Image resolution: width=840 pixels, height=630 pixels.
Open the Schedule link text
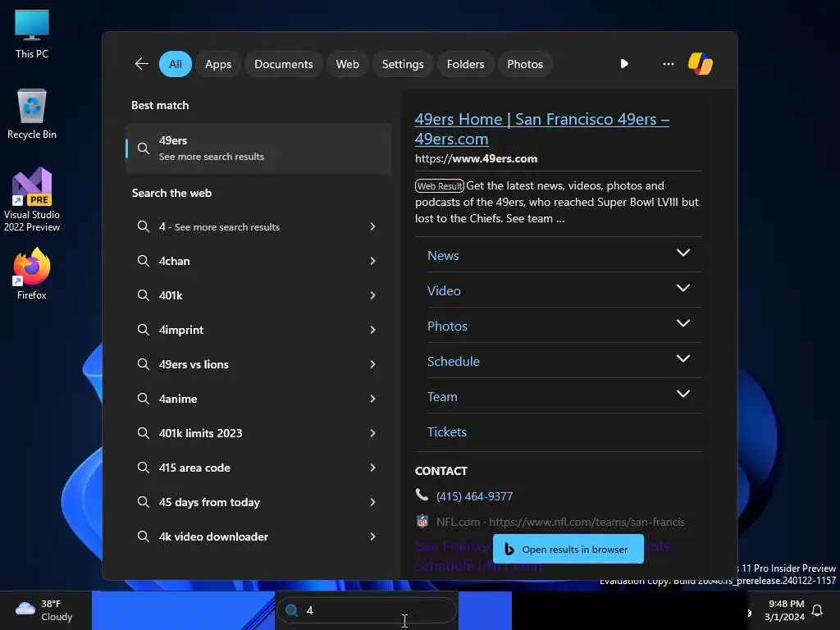[453, 361]
